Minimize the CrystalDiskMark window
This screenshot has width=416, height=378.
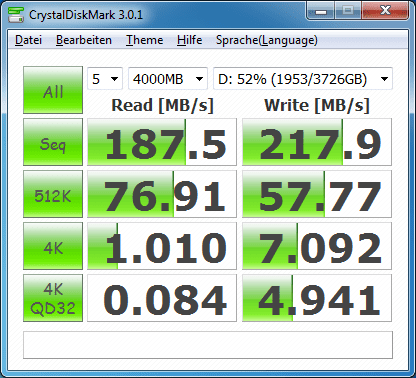click(321, 11)
